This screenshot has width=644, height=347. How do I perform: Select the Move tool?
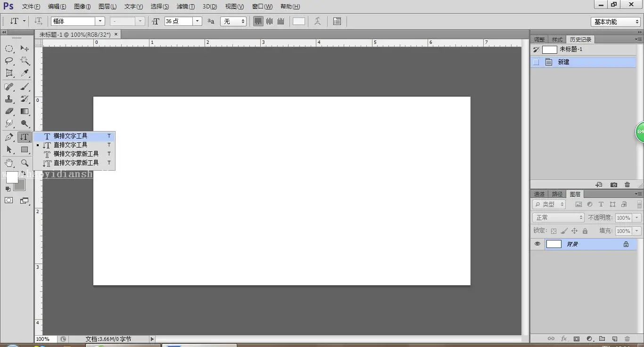(25, 49)
